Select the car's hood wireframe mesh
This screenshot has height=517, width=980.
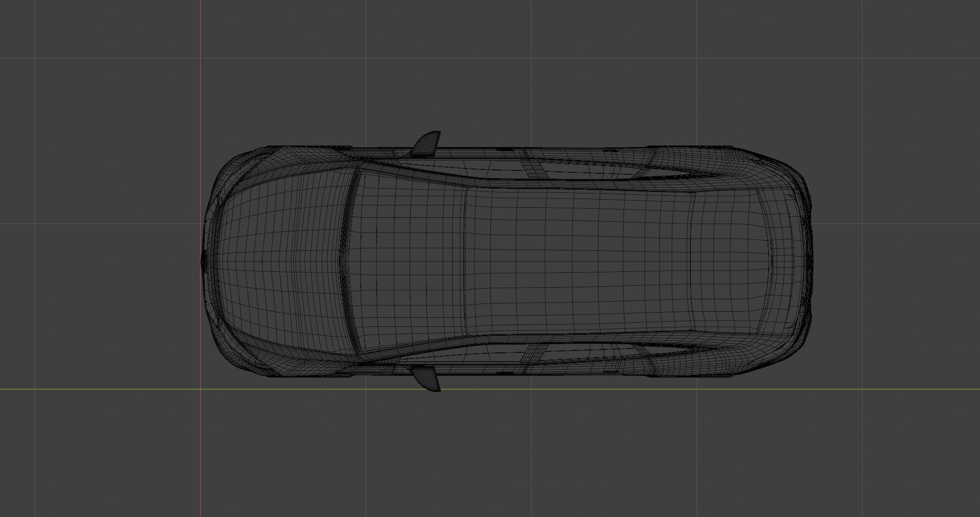pos(280,261)
